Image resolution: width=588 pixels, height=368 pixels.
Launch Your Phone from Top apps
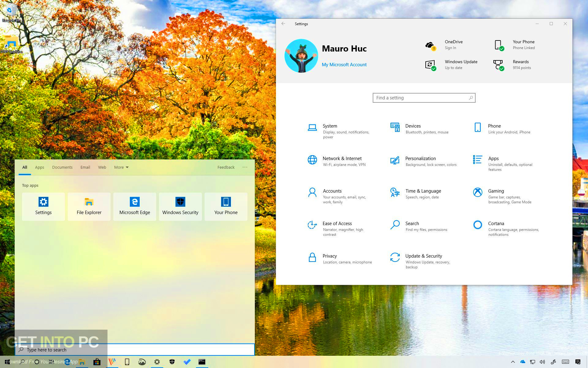(x=226, y=206)
